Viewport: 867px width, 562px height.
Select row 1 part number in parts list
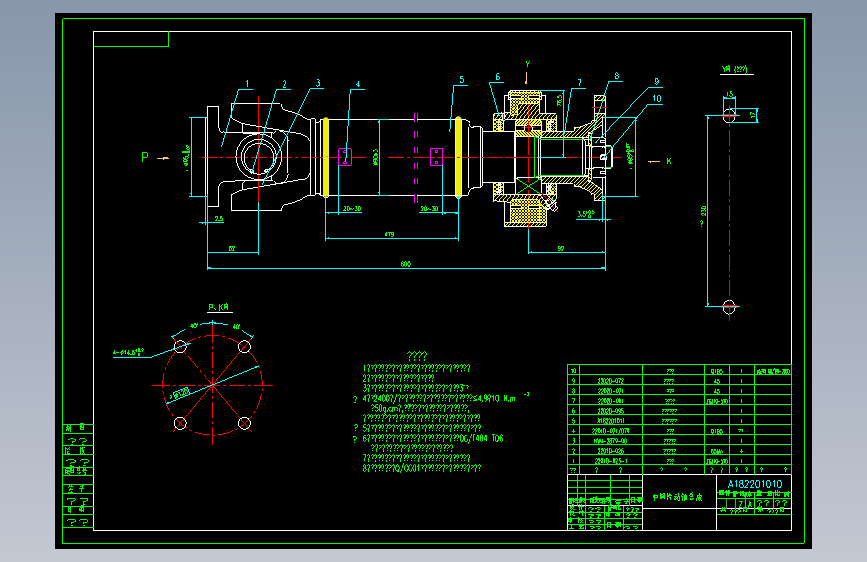611,460
